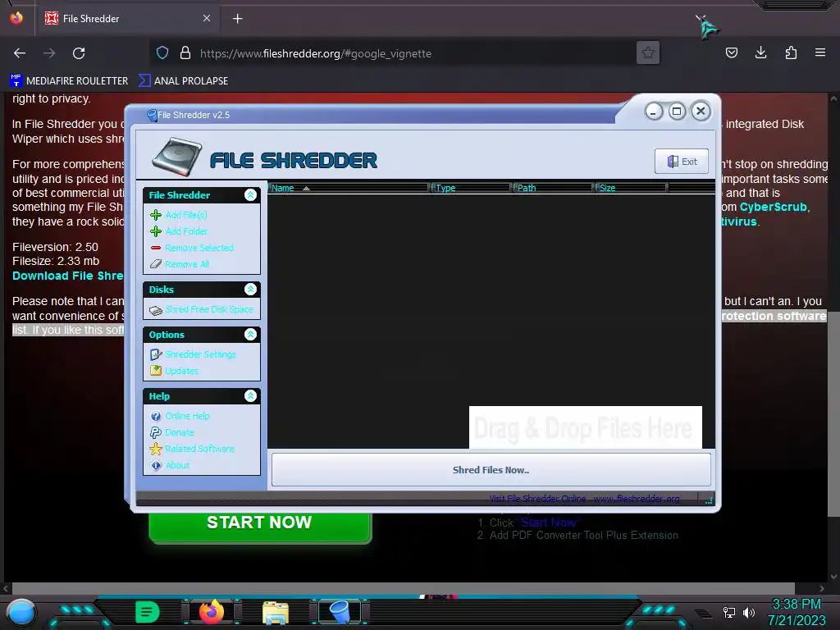Screen dimensions: 840x630
Task: Collapse the Options sidebar panel
Action: 250,335
